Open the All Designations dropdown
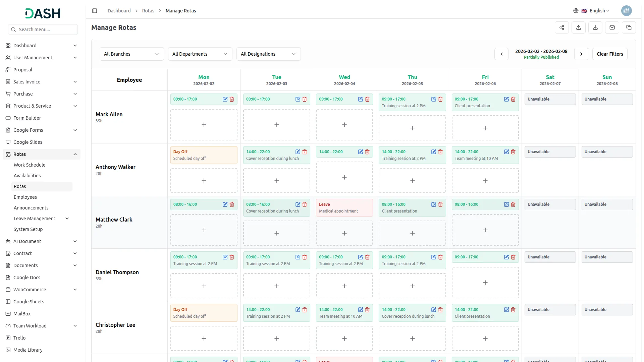This screenshot has height=362, width=644. pos(268,54)
